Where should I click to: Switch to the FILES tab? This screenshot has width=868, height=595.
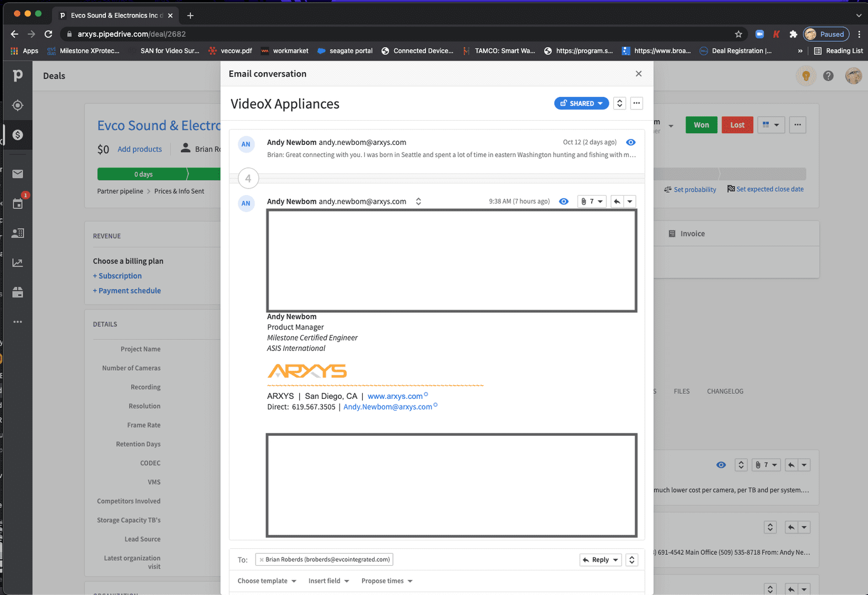click(682, 391)
